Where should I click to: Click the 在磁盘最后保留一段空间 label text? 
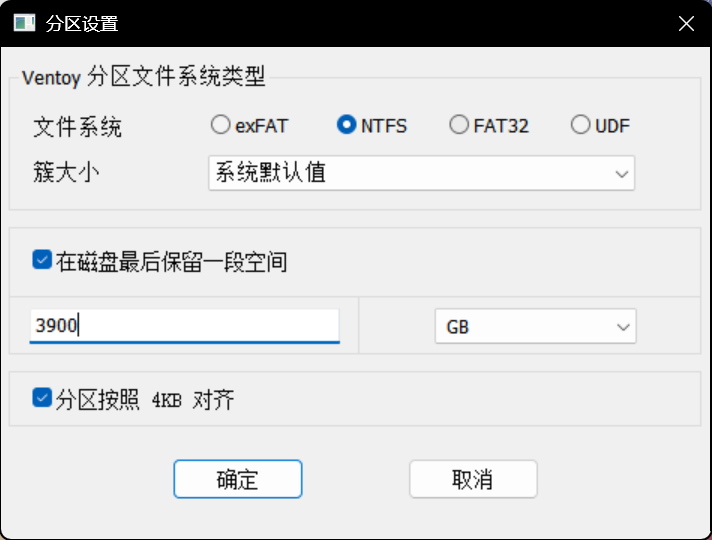coord(172,262)
